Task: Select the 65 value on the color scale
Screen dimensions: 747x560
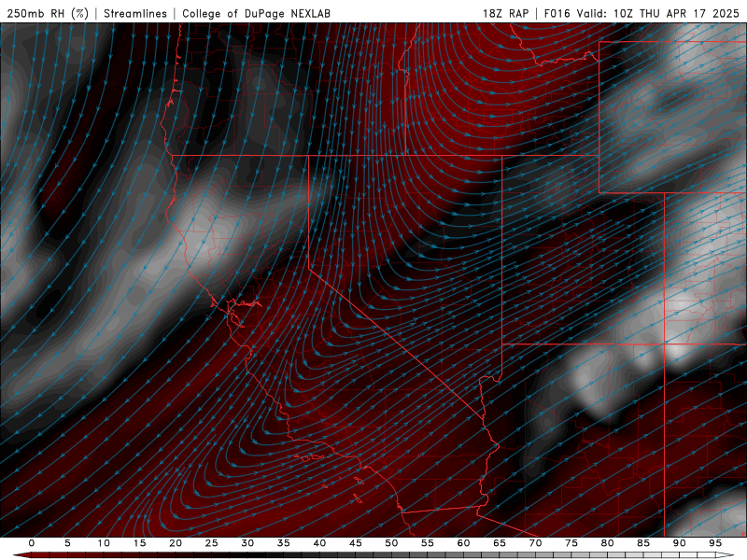Action: pos(500,543)
